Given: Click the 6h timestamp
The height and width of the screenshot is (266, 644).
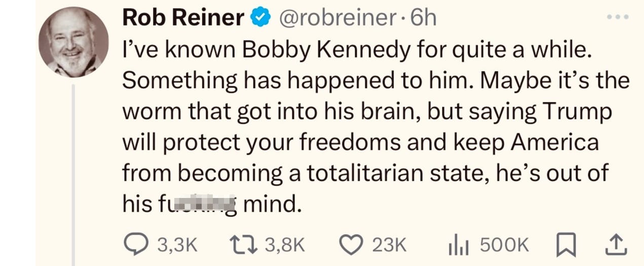Looking at the screenshot, I should pos(424,19).
